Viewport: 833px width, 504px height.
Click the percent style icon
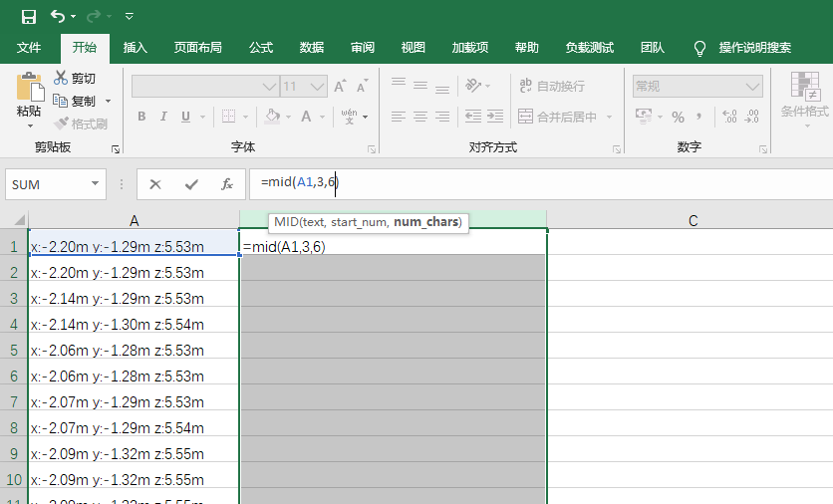coord(678,117)
